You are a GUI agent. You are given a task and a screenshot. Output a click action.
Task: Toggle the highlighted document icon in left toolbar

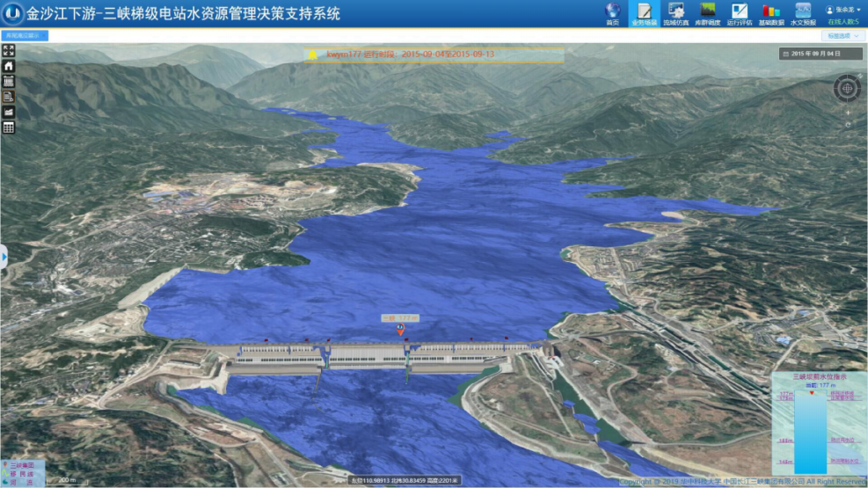(x=9, y=97)
